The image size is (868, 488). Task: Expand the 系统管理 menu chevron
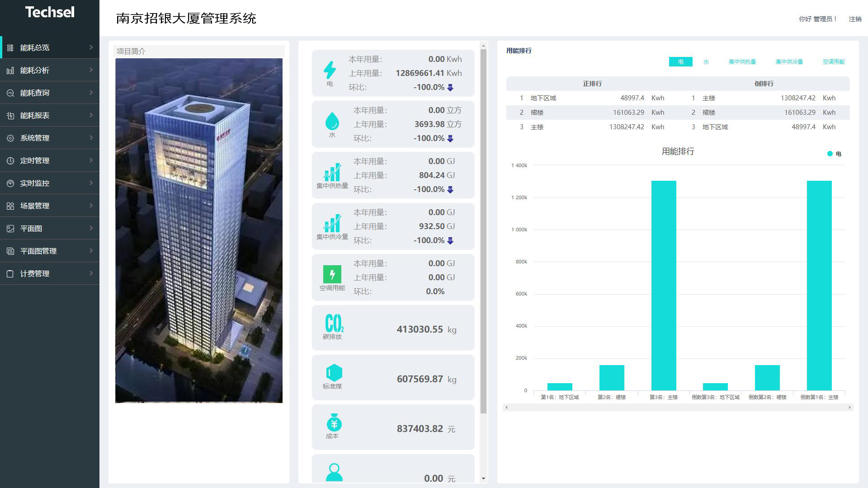coord(91,138)
